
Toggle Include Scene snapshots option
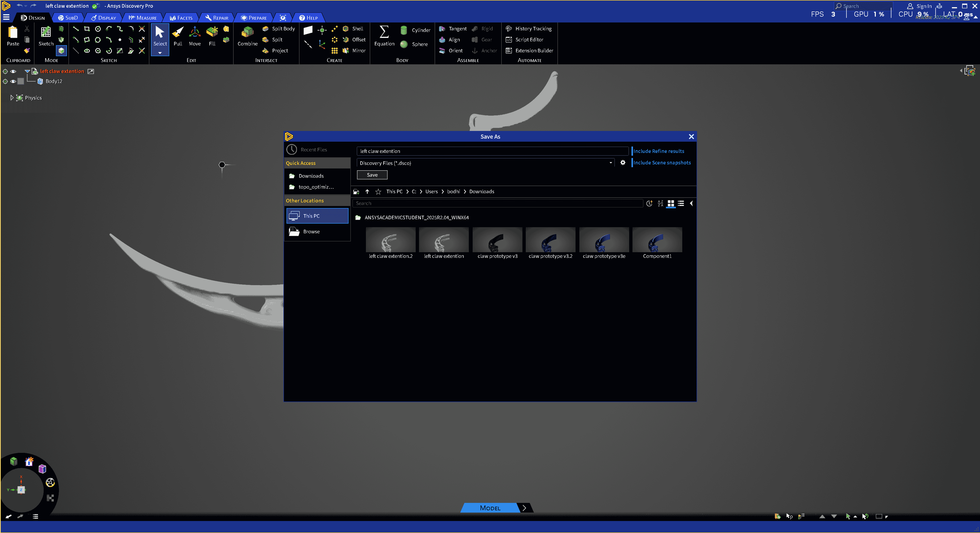click(x=662, y=162)
